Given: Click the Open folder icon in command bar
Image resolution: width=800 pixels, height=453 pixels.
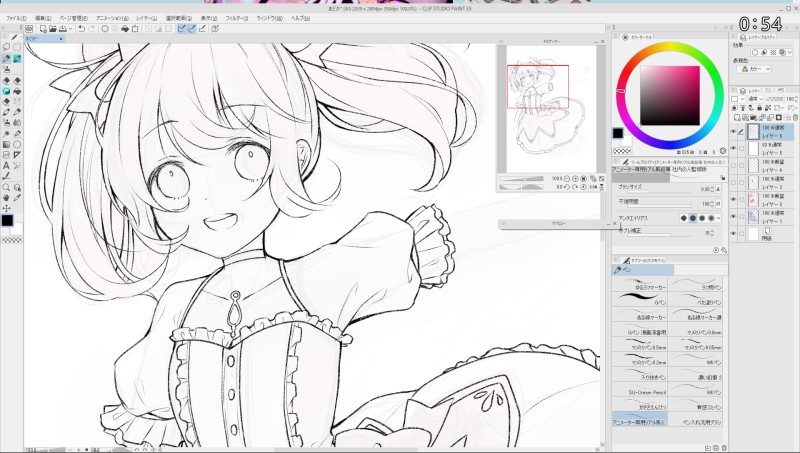Looking at the screenshot, I should click(53, 29).
